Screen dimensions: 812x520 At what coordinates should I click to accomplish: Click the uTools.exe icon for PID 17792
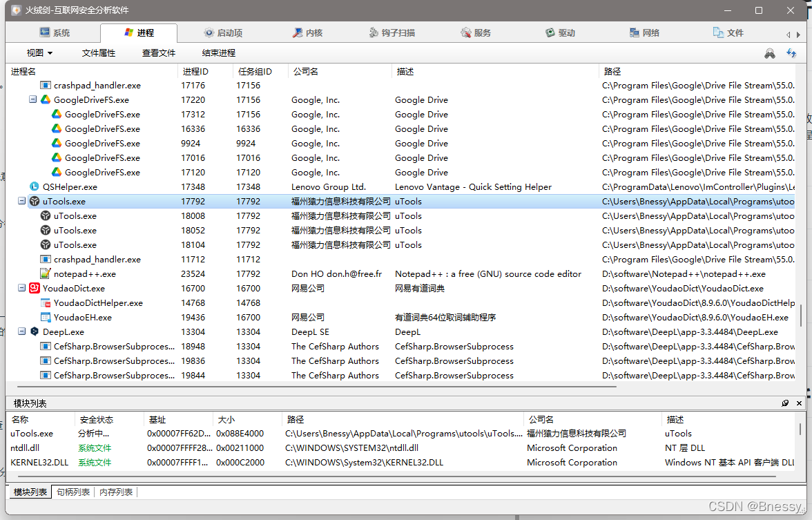point(35,201)
